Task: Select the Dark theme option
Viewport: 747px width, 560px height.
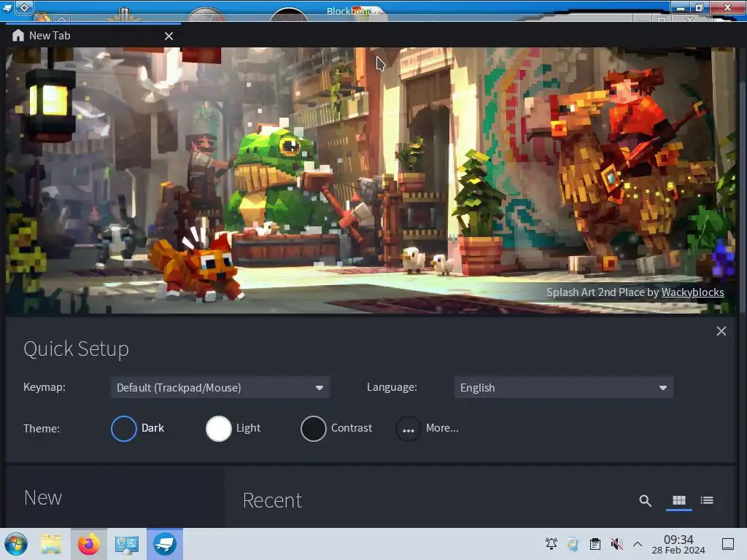Action: [x=138, y=429]
